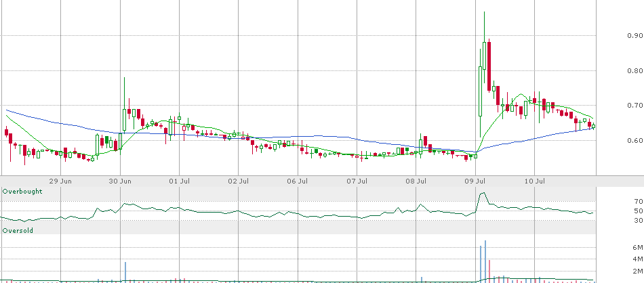The image size is (644, 283).
Task: Click the Oversold label
Action: tap(18, 230)
